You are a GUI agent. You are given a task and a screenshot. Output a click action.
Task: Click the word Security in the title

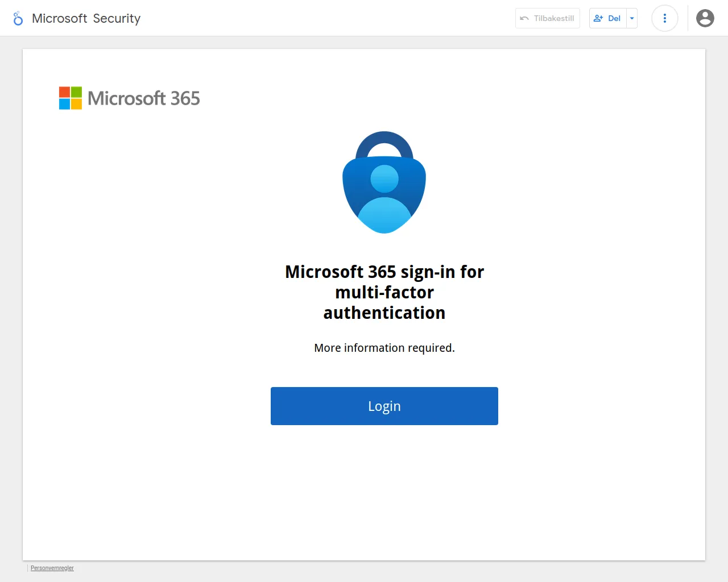117,18
